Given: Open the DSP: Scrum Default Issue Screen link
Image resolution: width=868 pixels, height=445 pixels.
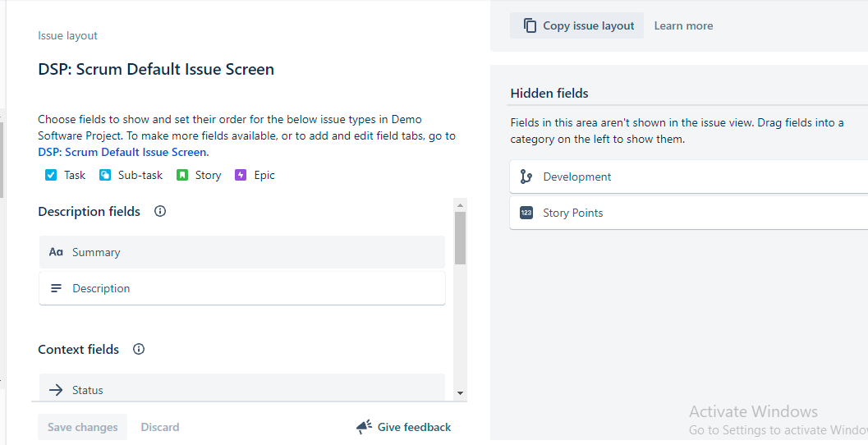Looking at the screenshot, I should click(x=122, y=152).
